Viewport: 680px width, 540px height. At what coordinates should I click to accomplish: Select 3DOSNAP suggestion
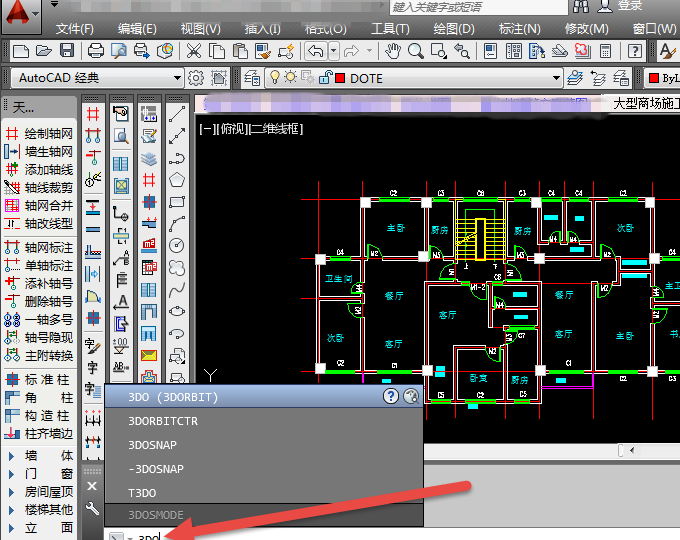coord(264,445)
